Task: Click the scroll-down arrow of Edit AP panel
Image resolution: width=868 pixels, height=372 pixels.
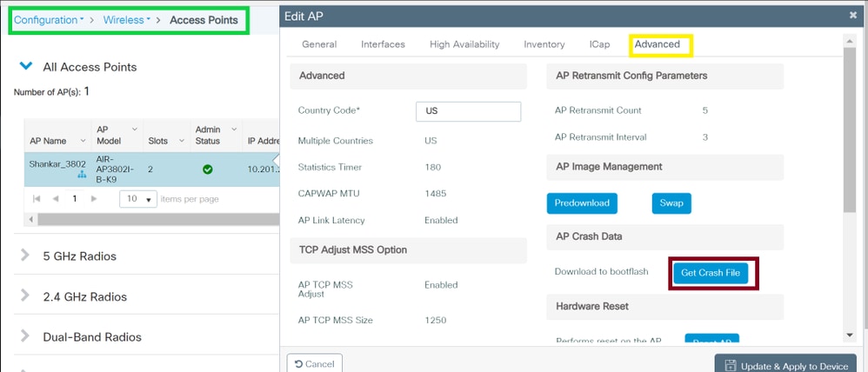Action: 851,335
